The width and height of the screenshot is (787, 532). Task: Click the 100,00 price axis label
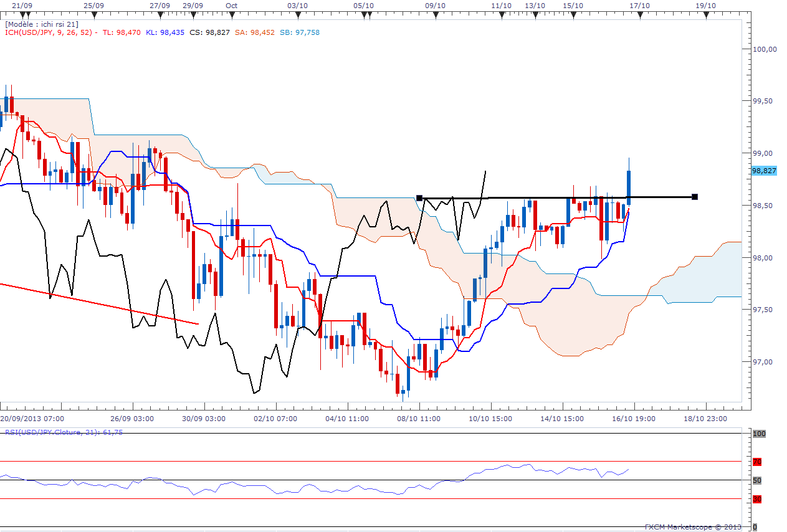click(764, 49)
